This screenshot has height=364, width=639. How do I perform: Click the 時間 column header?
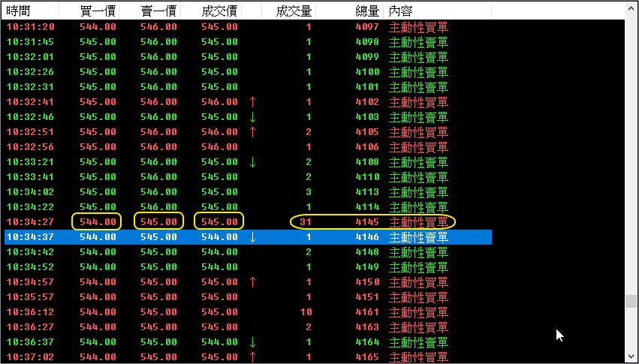[x=31, y=11]
